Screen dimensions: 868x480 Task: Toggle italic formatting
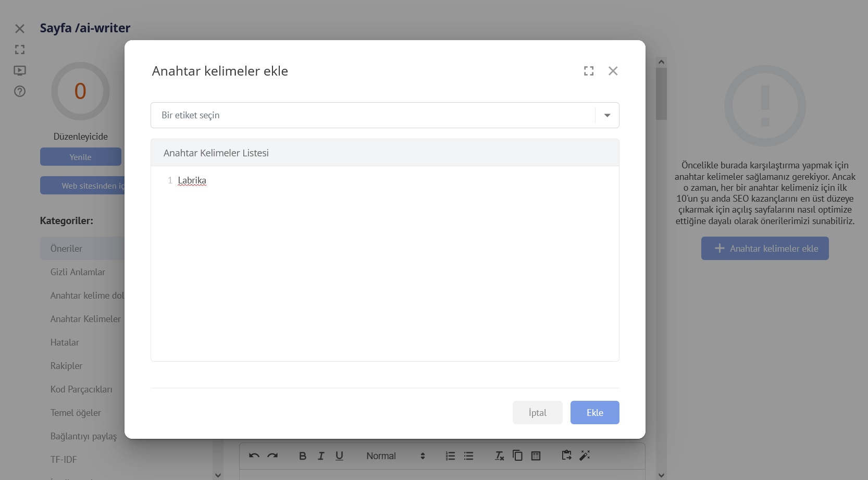(321, 456)
